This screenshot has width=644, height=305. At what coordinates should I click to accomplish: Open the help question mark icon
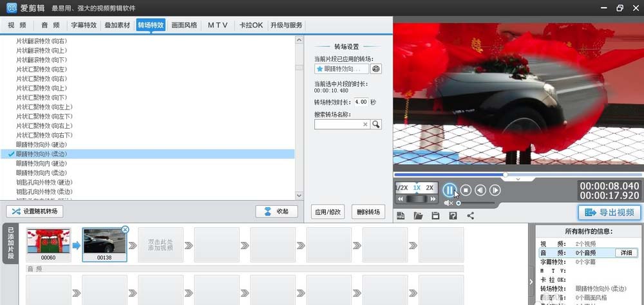tap(453, 216)
